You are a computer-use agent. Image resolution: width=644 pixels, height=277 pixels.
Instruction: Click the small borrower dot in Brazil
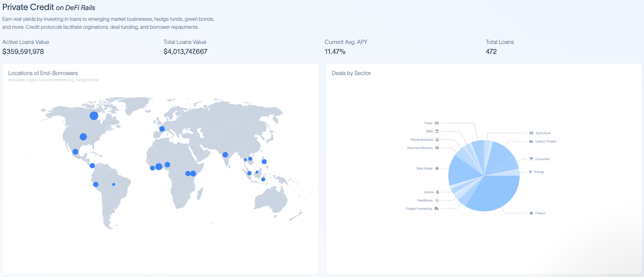[114, 185]
